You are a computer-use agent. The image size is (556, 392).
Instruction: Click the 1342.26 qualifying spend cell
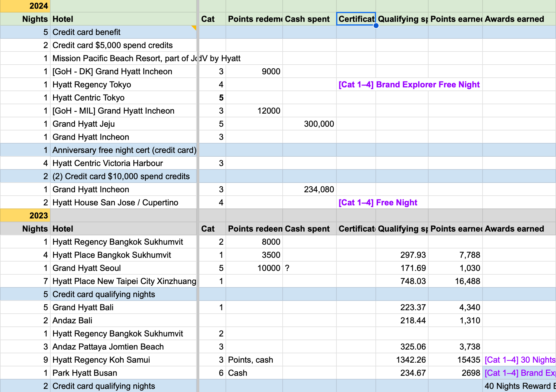(x=402, y=360)
